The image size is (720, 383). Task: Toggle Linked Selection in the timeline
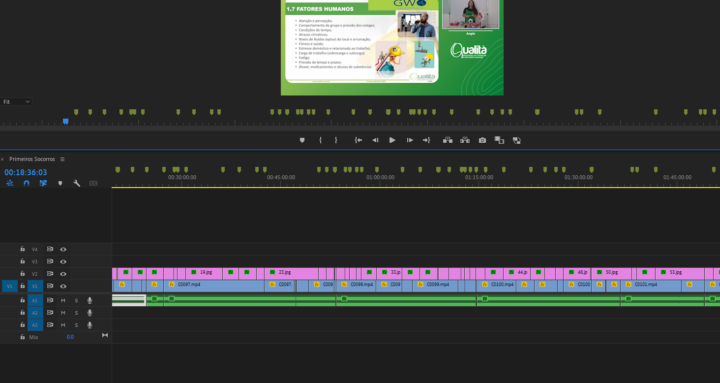43,183
